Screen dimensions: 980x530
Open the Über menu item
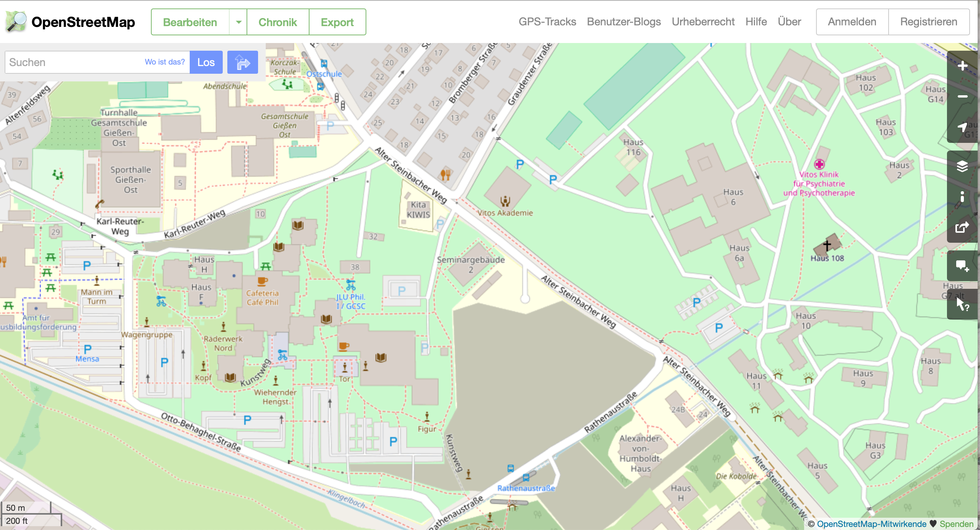pyautogui.click(x=789, y=22)
